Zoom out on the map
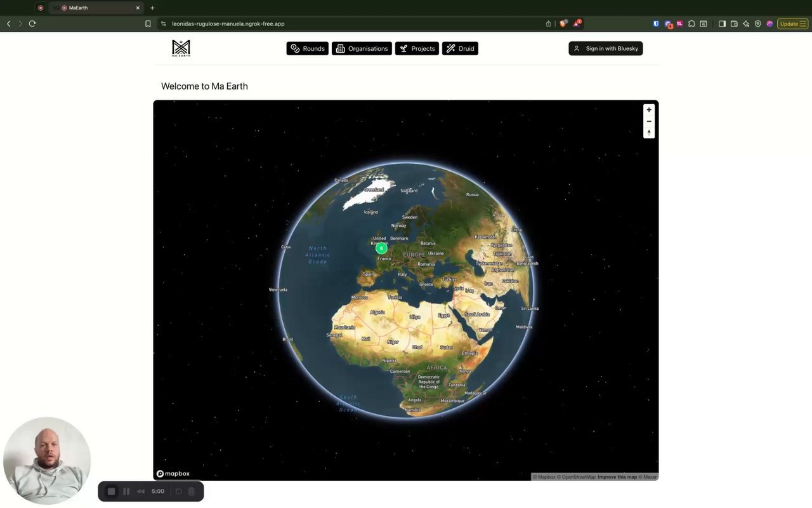The image size is (812, 508). [648, 121]
